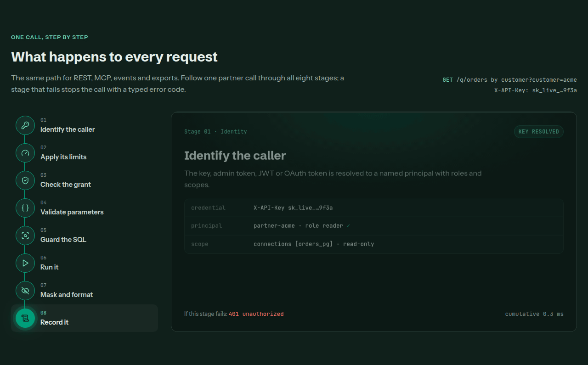Click the ONE CALL, STEP BY STEP eyebrow
Image resolution: width=588 pixels, height=365 pixels.
point(50,37)
